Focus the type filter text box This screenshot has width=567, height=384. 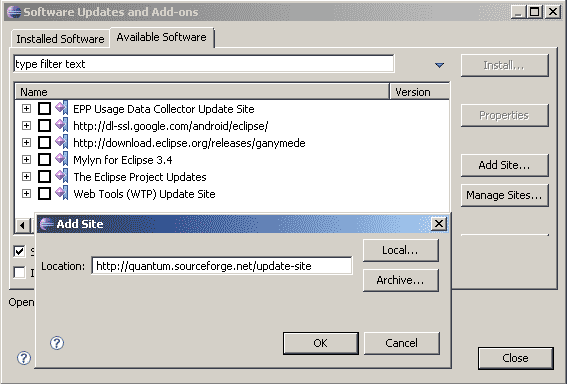204,64
